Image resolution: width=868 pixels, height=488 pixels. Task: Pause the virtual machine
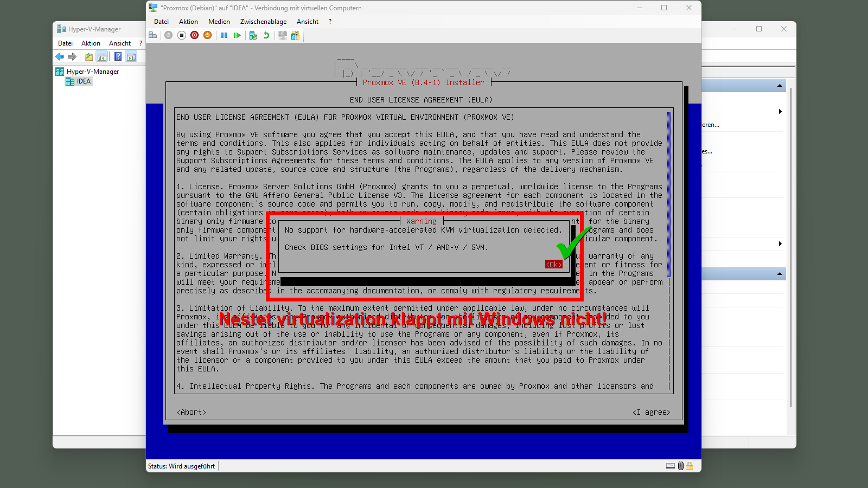[x=224, y=35]
